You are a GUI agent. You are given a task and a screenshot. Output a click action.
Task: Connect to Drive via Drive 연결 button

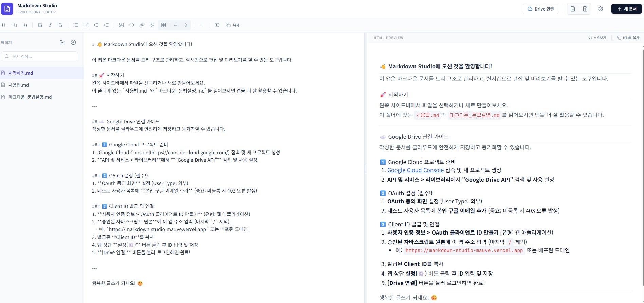click(541, 9)
